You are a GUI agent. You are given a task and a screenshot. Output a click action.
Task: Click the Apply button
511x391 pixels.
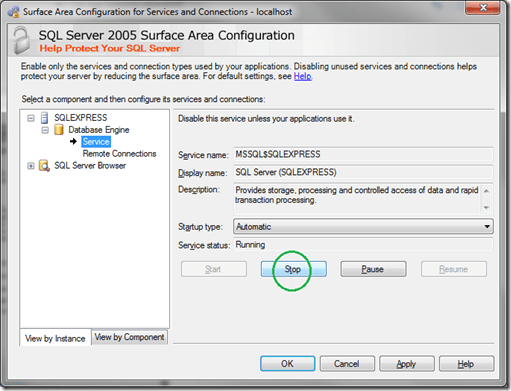407,363
